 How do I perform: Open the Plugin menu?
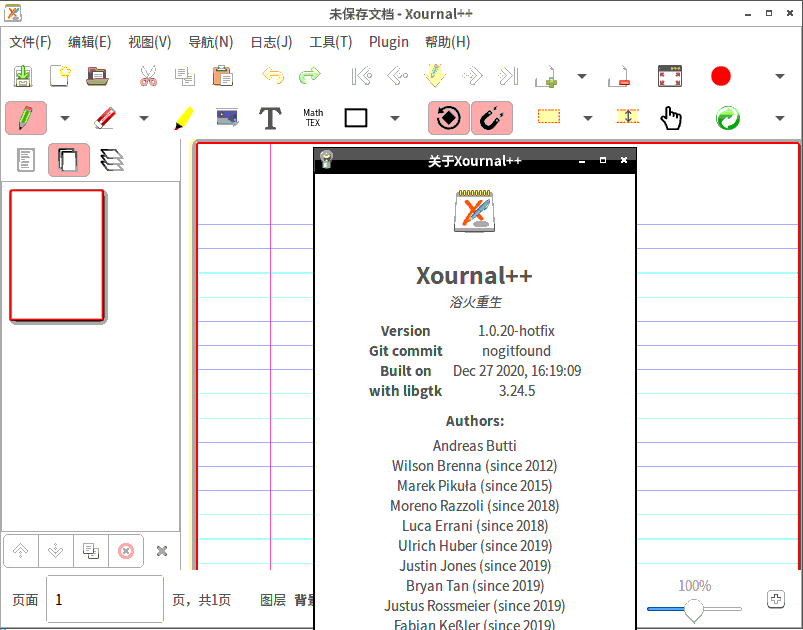(x=389, y=42)
